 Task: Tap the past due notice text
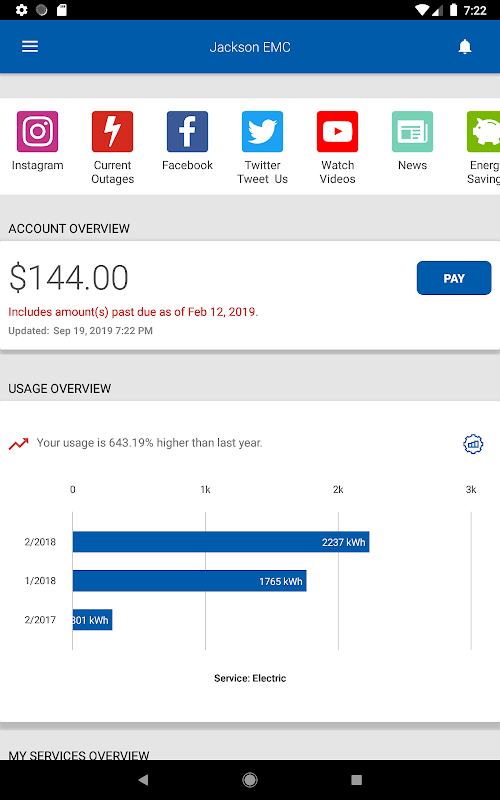[133, 312]
